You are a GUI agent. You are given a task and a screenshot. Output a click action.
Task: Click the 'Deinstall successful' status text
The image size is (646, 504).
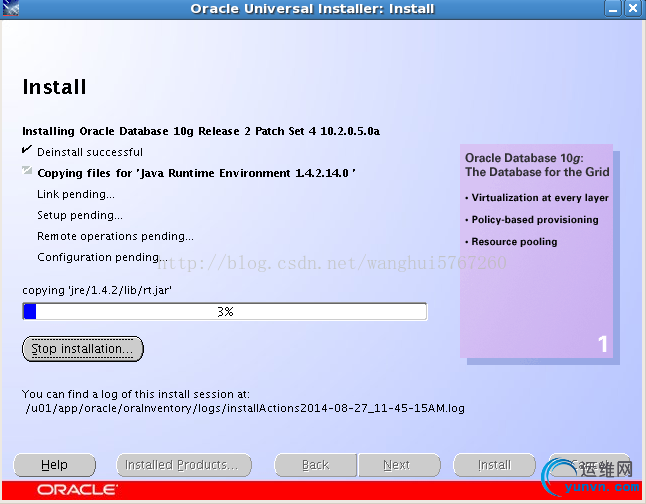click(x=90, y=152)
